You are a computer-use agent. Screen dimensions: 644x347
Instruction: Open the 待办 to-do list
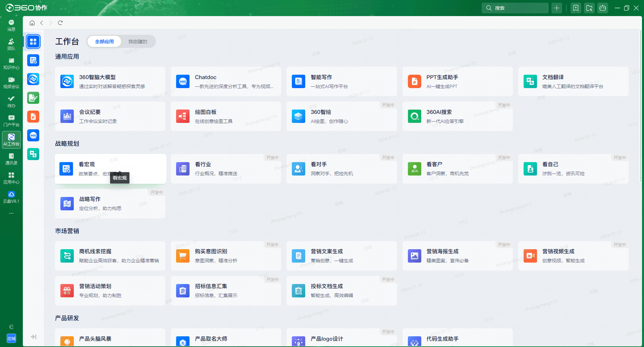point(11,101)
